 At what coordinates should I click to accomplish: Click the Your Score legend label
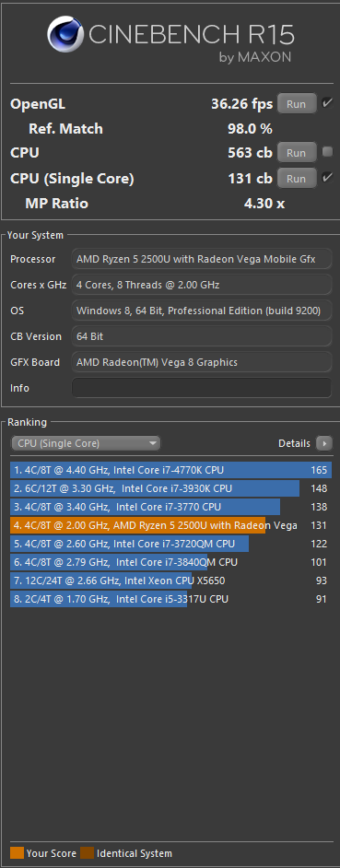pyautogui.click(x=52, y=853)
